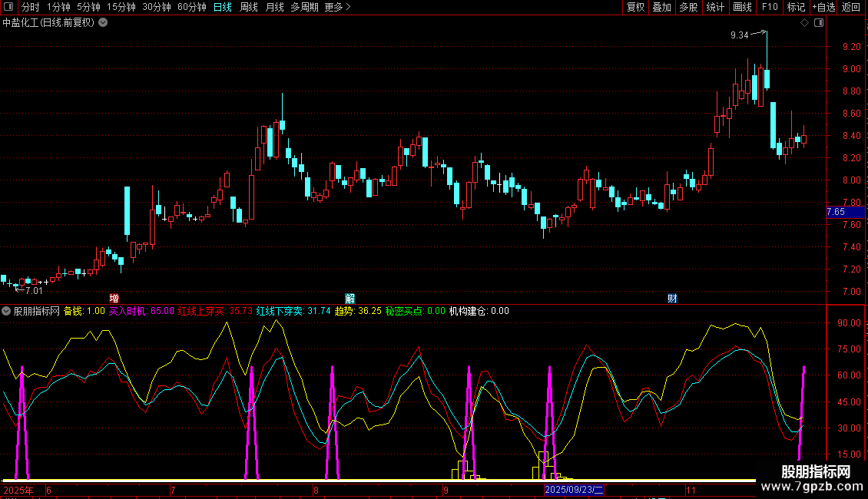Toggle 复权 price adjustment
The width and height of the screenshot is (868, 499).
click(635, 8)
